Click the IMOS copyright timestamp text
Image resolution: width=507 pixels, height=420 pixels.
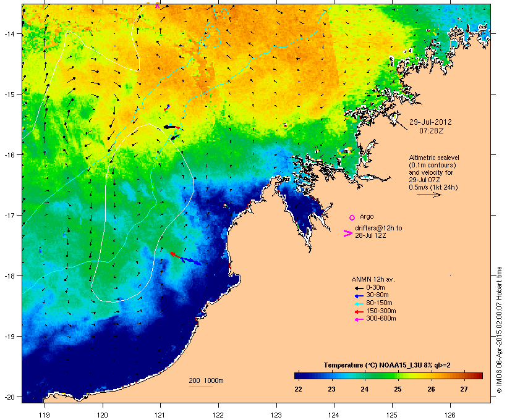500,330
